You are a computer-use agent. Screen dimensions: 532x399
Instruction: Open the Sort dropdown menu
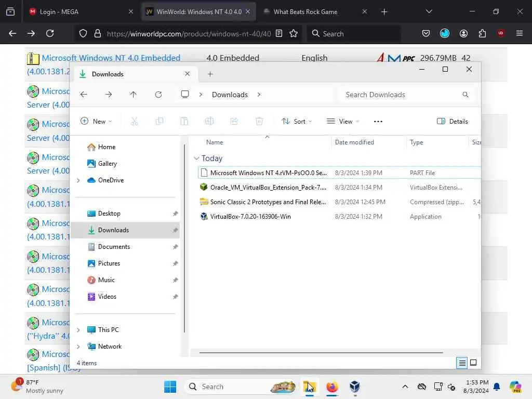point(297,121)
